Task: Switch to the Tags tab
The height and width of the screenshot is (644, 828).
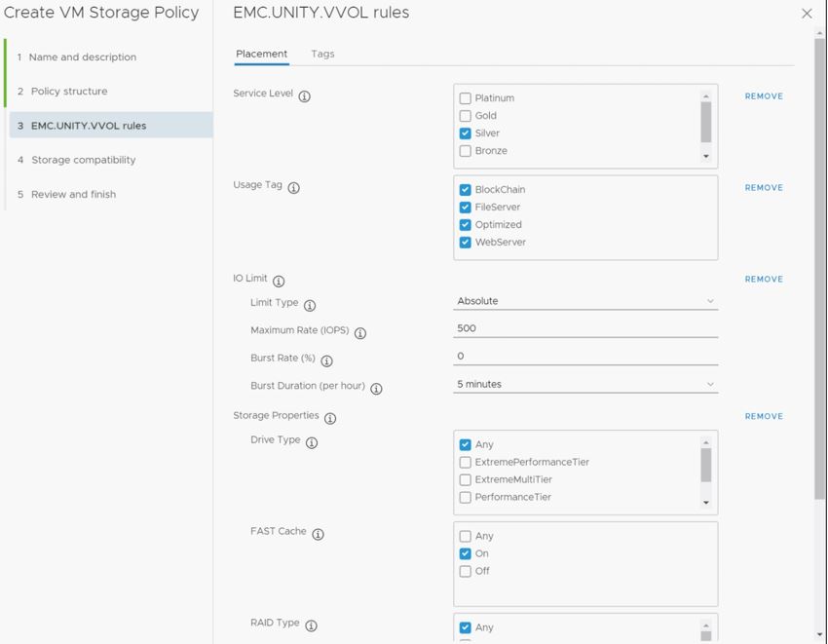Action: (322, 55)
